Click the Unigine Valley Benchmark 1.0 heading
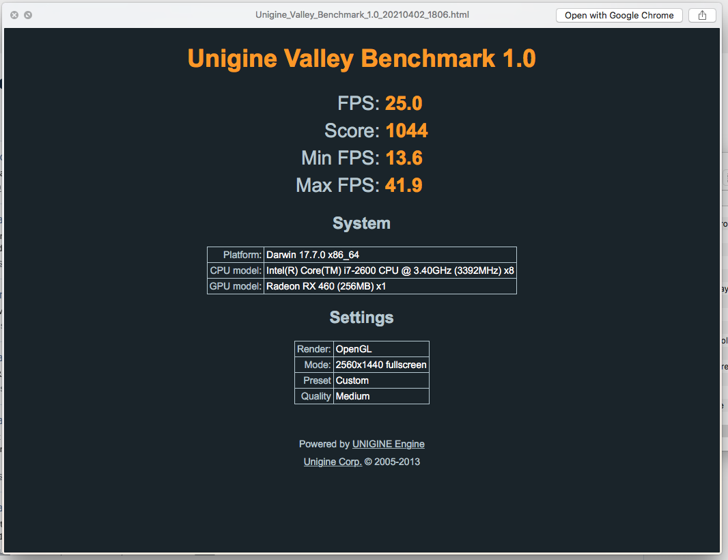 362,59
